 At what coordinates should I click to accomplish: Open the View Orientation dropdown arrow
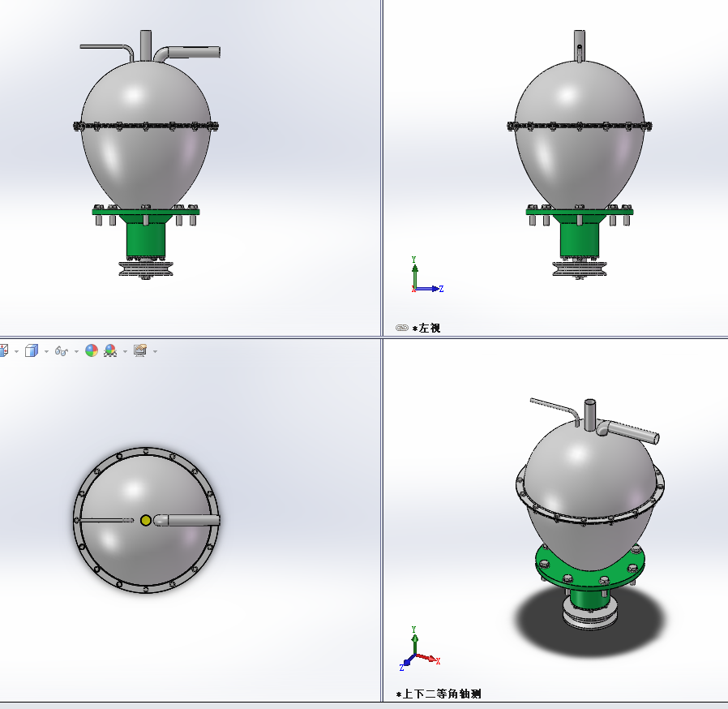[x=17, y=352]
